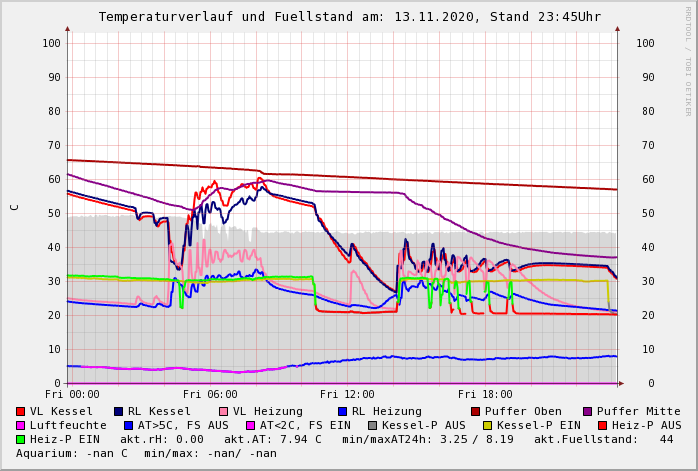698x471 pixels.
Task: Click the dark blue RL Kessel swatch
Action: coord(118,411)
